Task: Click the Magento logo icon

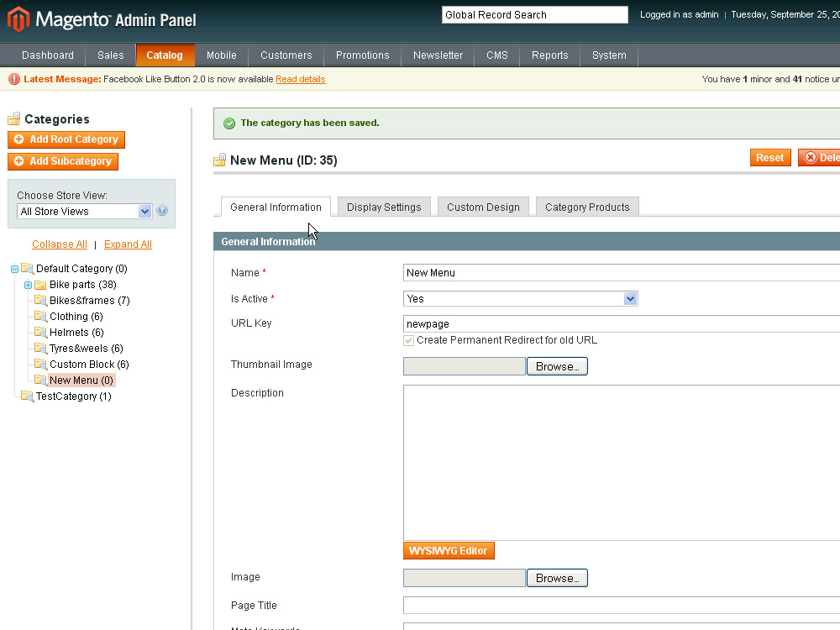Action: point(18,18)
